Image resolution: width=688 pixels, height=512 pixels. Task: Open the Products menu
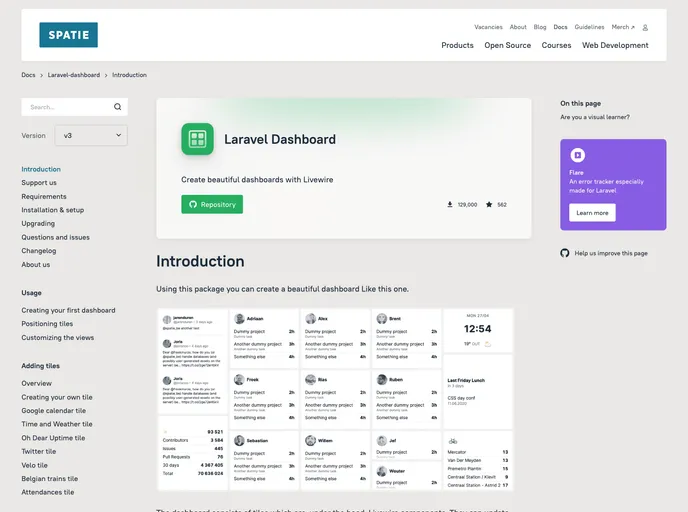pyautogui.click(x=457, y=45)
